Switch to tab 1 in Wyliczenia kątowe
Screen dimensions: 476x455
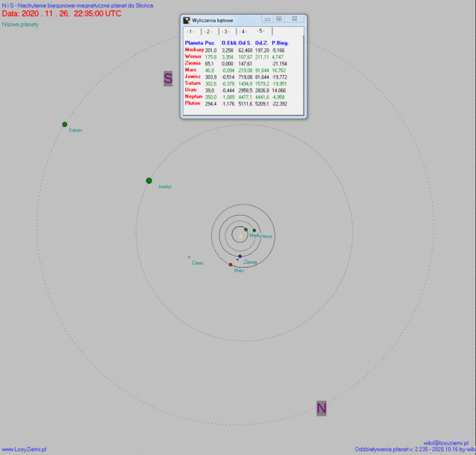tap(190, 32)
